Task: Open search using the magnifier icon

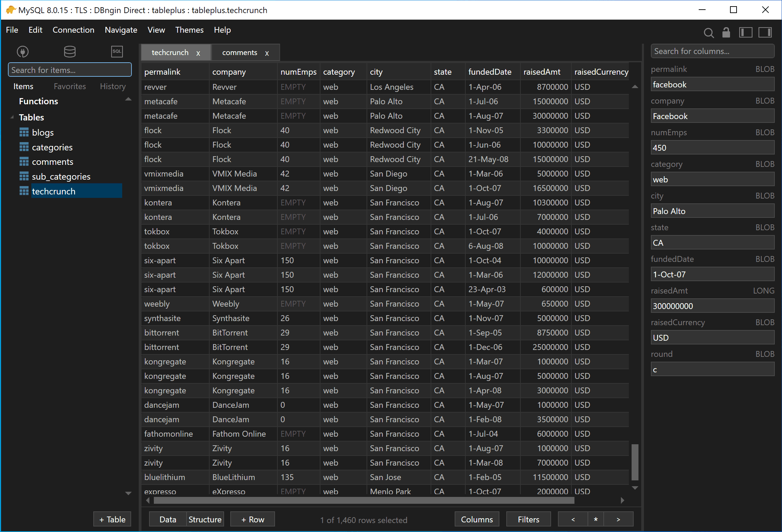Action: (x=709, y=33)
